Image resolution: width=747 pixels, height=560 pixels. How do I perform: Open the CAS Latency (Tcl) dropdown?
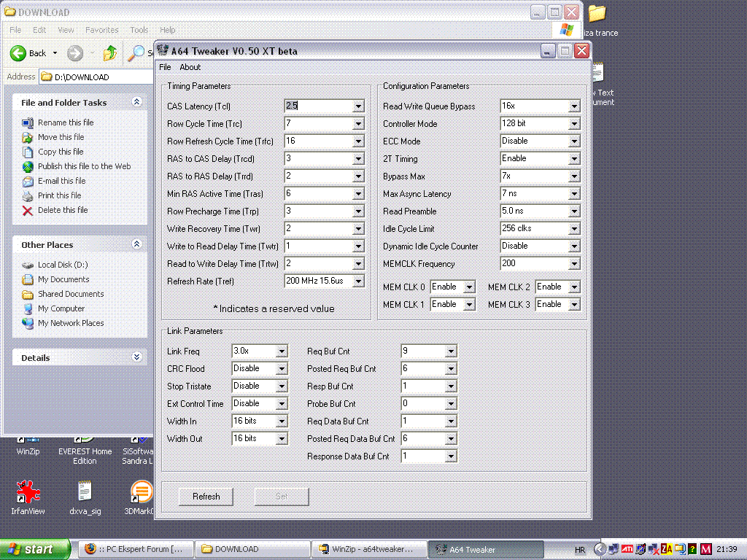[x=357, y=106]
